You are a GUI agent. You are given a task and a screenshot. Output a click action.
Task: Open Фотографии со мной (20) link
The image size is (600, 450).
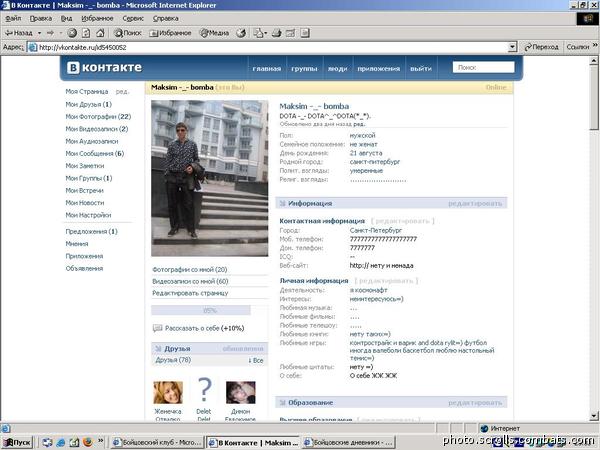click(x=190, y=270)
